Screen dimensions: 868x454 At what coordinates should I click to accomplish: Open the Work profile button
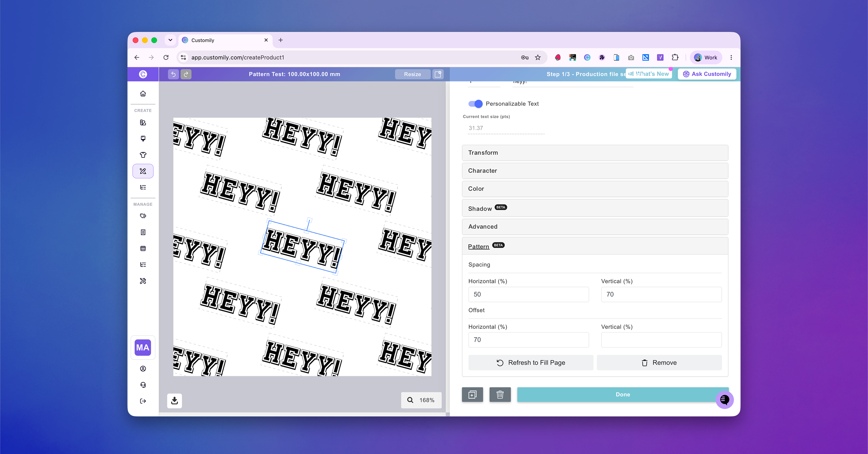pyautogui.click(x=706, y=57)
